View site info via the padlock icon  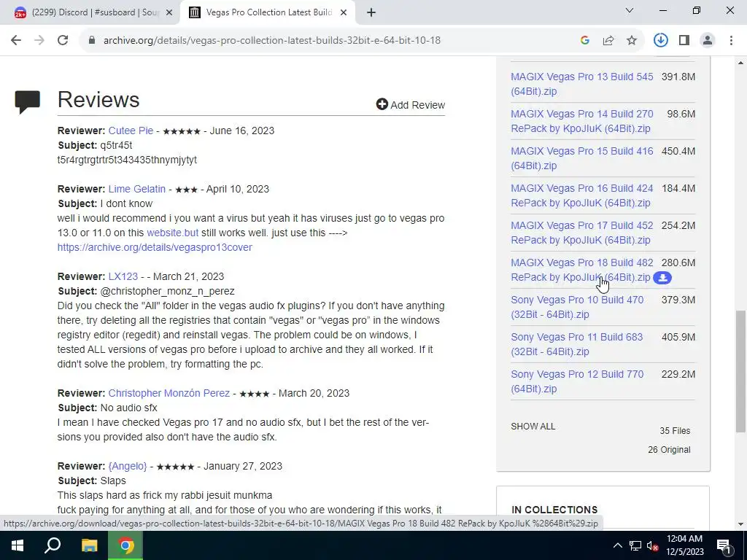(92, 41)
